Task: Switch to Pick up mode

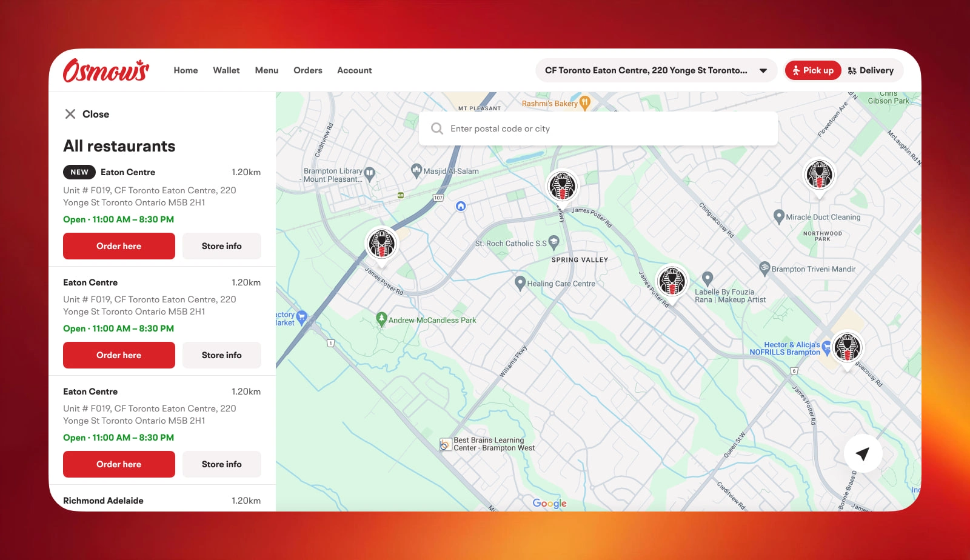Action: 813,70
